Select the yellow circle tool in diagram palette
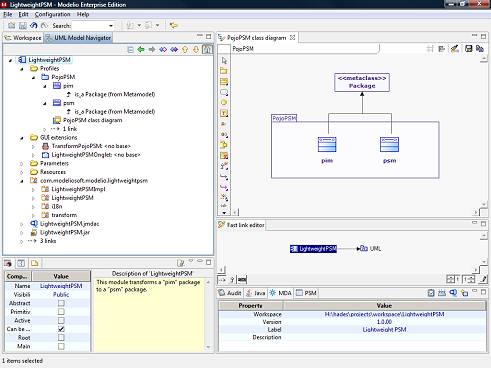This screenshot has height=368, width=491. pyautogui.click(x=224, y=103)
